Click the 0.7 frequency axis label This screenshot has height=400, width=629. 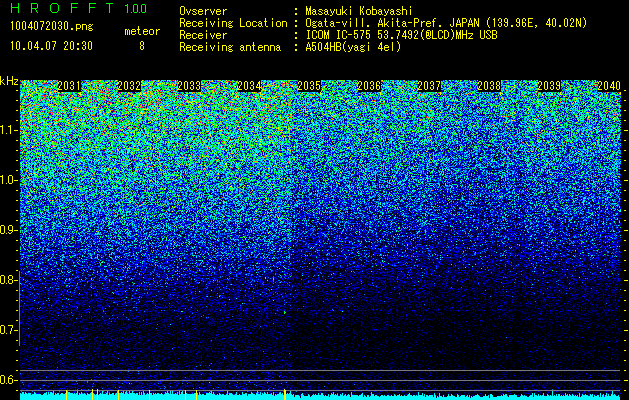(x=9, y=330)
